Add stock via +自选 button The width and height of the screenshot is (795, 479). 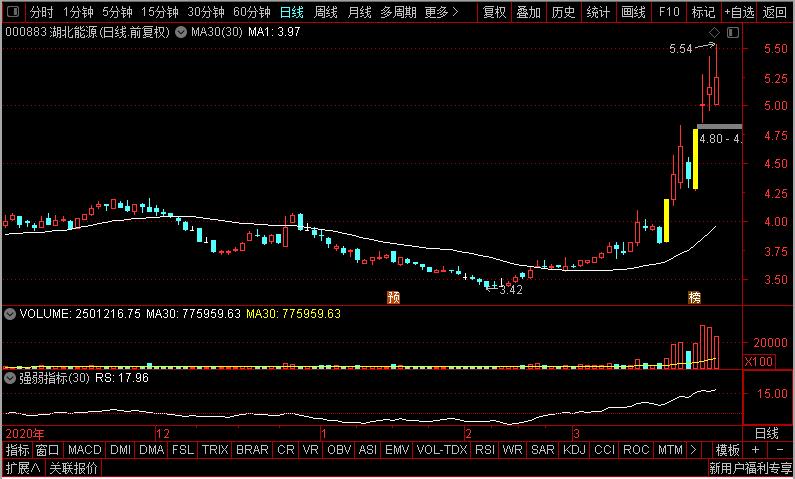[739, 12]
